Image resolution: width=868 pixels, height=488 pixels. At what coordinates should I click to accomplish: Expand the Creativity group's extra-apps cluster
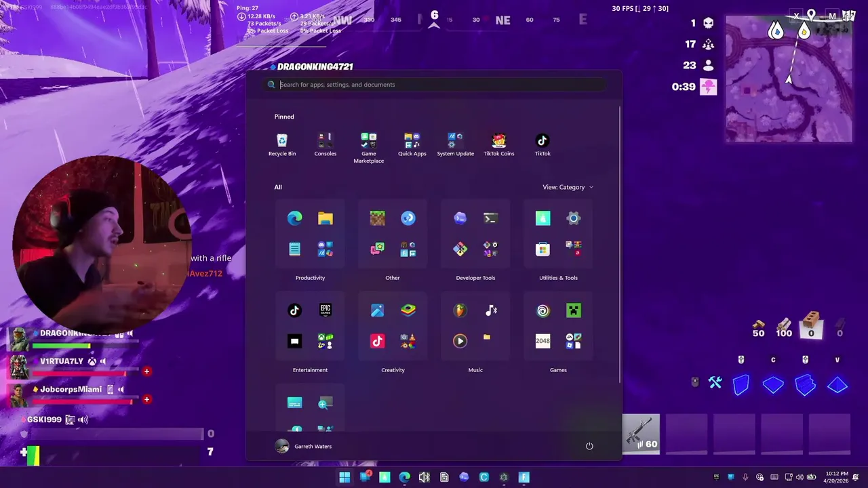click(408, 341)
